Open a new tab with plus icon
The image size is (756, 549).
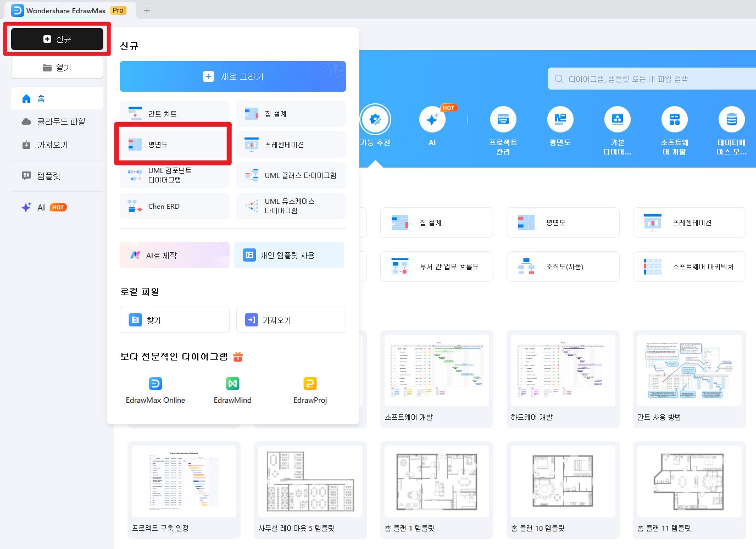(x=147, y=10)
